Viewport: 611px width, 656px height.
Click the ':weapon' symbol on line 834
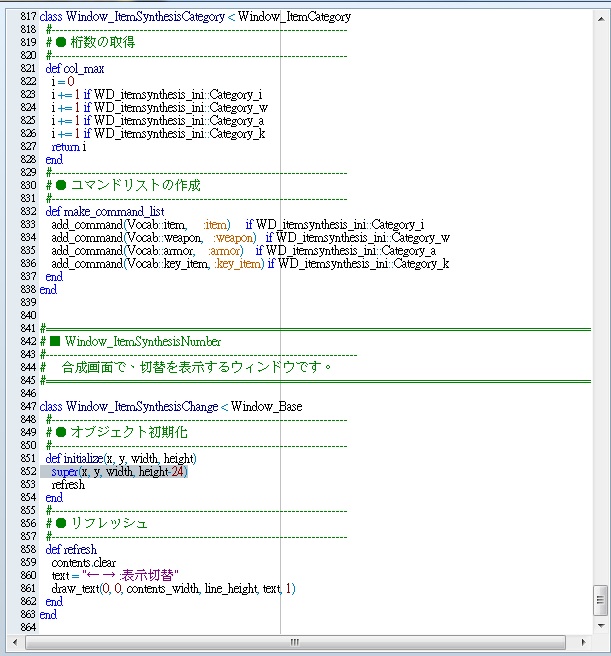(233, 238)
